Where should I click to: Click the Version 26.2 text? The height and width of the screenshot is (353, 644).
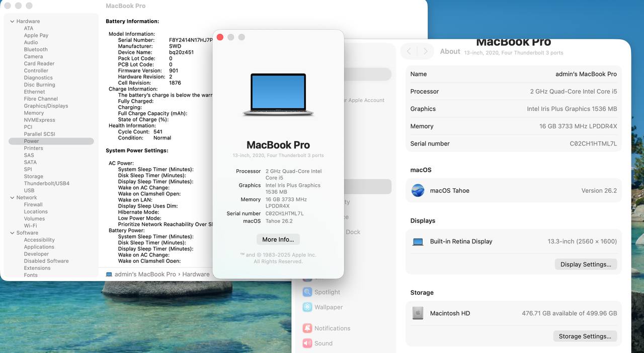599,191
